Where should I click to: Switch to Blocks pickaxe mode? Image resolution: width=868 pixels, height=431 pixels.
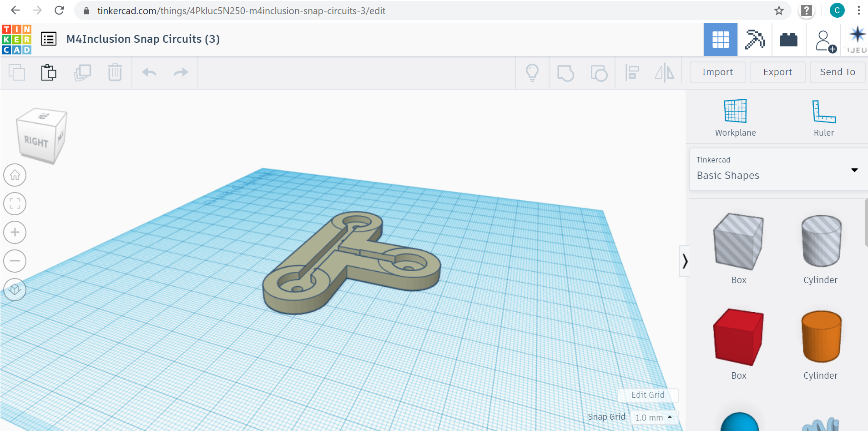pos(754,40)
